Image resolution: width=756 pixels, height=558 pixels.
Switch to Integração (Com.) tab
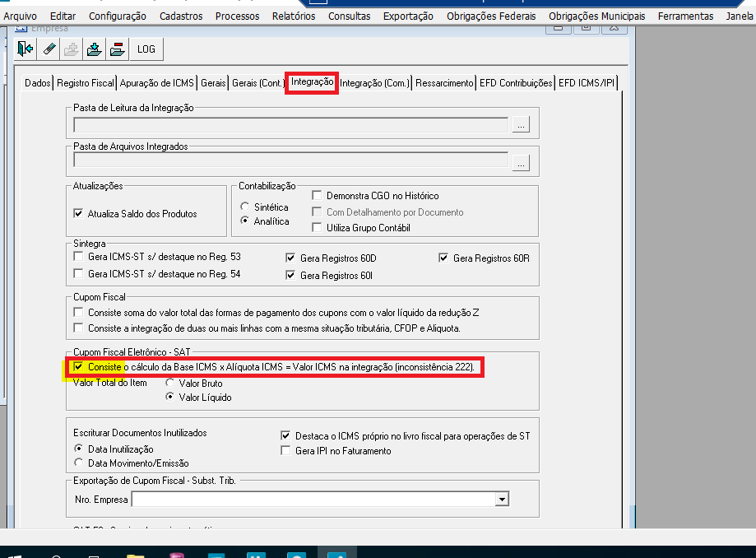click(374, 83)
